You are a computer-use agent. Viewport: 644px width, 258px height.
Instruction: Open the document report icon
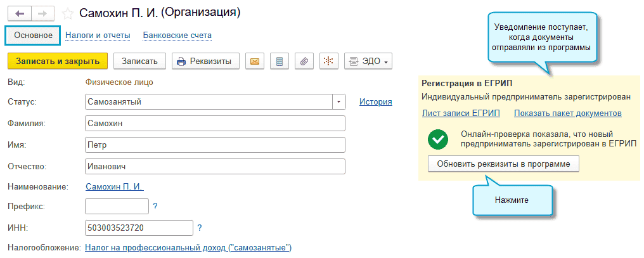coord(280,61)
